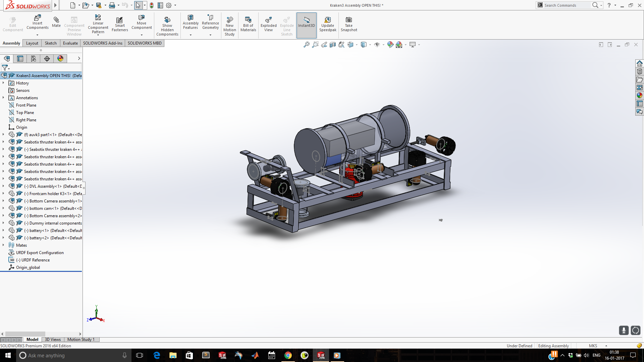Switch to the Layout tab

pos(32,43)
